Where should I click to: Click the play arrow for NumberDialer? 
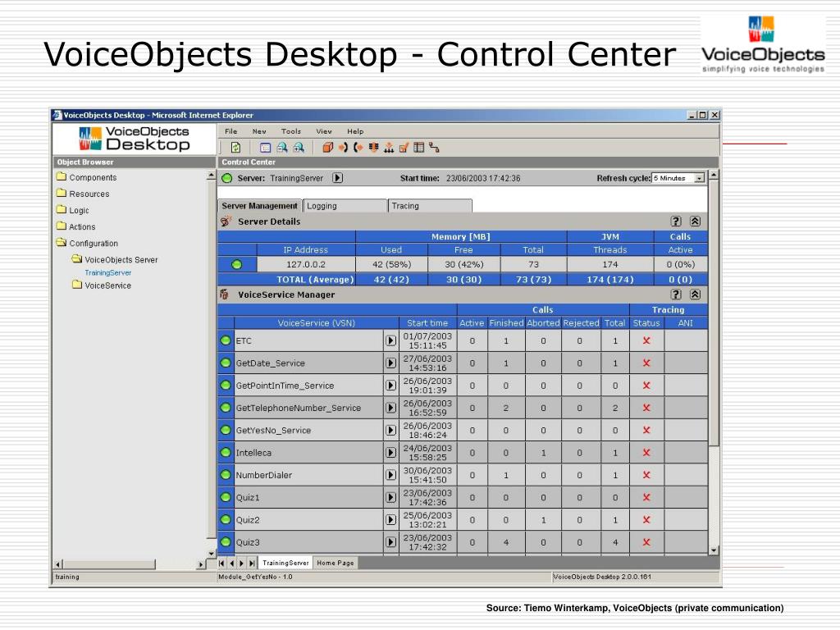click(391, 475)
